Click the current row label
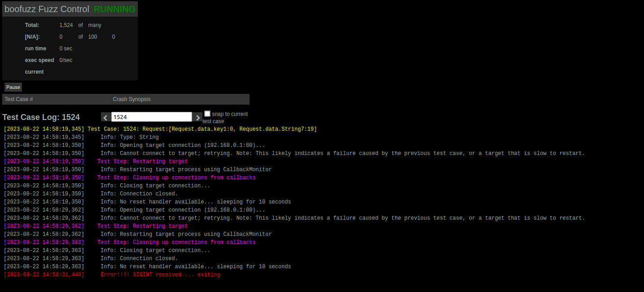Image resolution: width=644 pixels, height=292 pixels. (35, 72)
